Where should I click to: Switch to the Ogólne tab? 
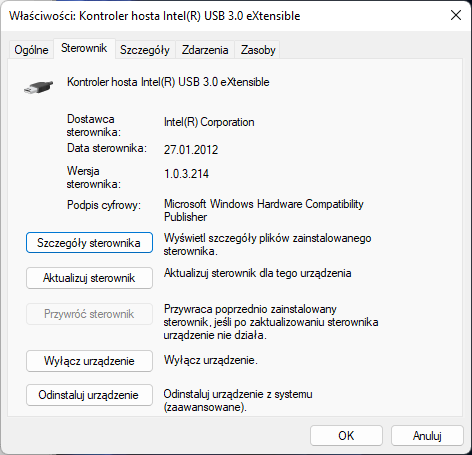(31, 50)
